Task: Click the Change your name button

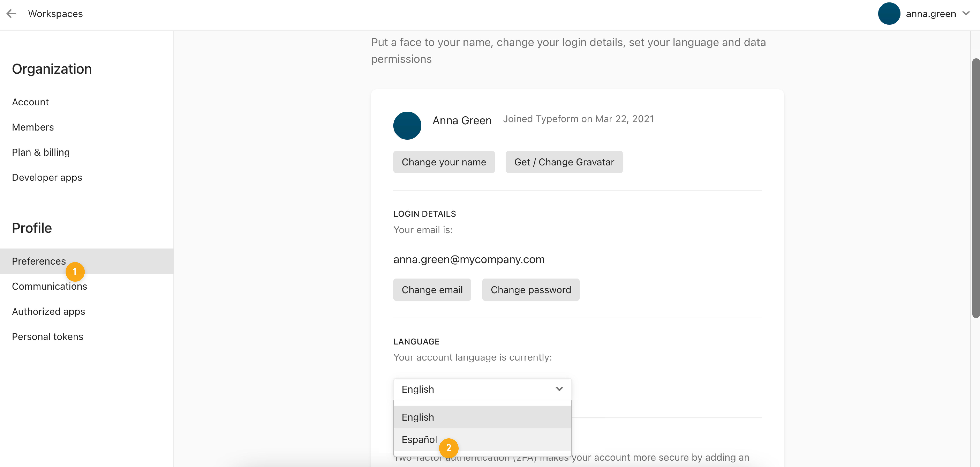Action: (x=444, y=162)
